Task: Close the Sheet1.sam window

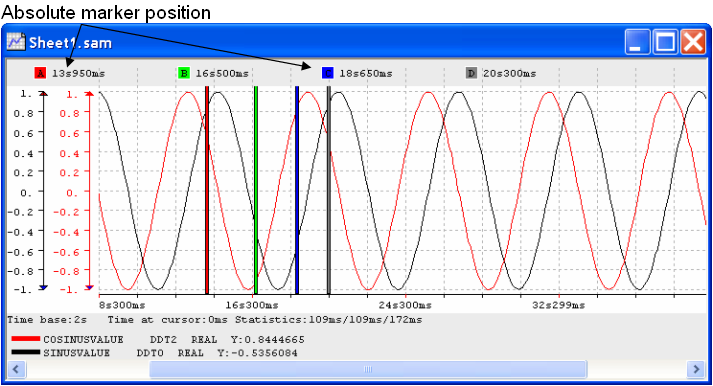Action: point(693,42)
